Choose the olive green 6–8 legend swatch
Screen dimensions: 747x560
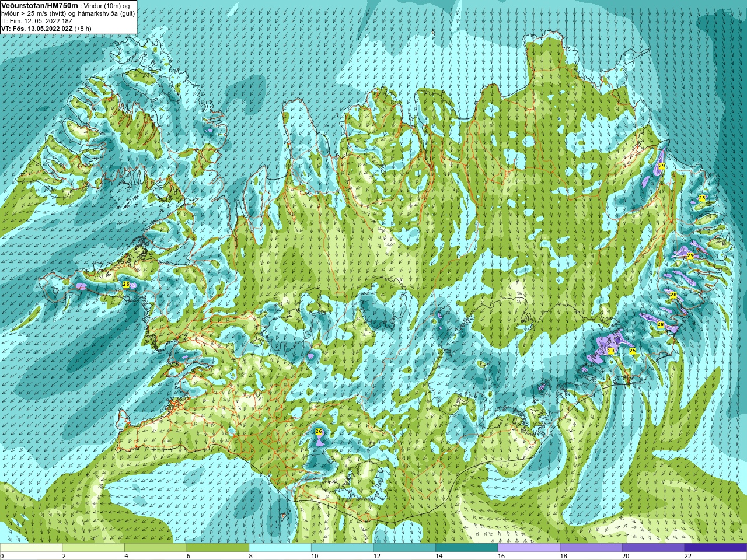(x=218, y=548)
